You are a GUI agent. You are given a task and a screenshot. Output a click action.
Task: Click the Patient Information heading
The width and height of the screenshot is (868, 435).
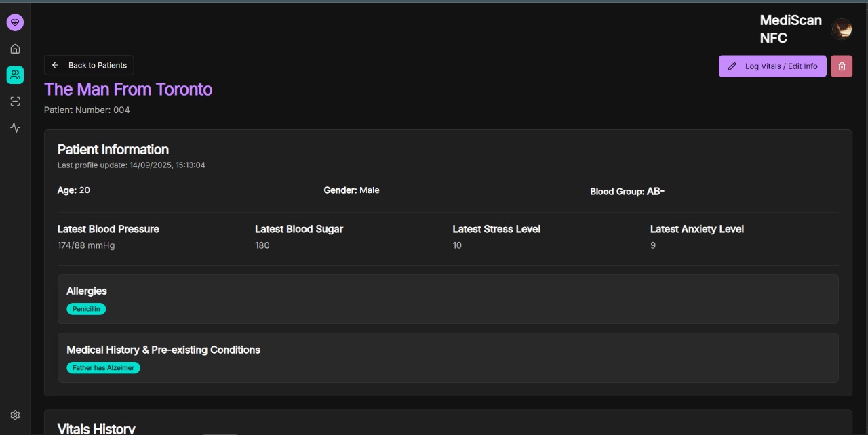pos(113,150)
